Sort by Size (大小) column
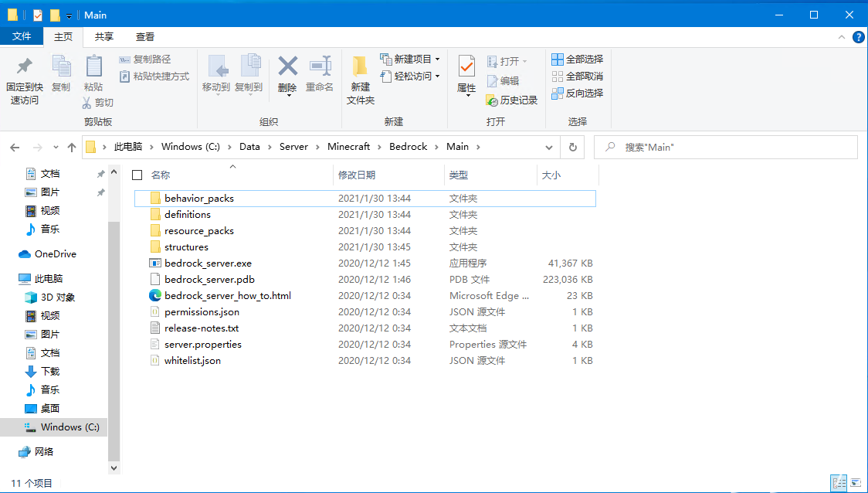Viewport: 868px width, 493px height. tap(551, 175)
